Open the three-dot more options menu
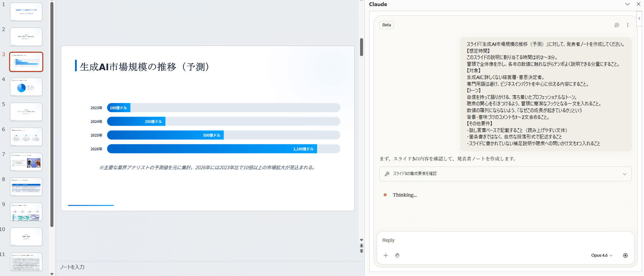 (x=628, y=25)
